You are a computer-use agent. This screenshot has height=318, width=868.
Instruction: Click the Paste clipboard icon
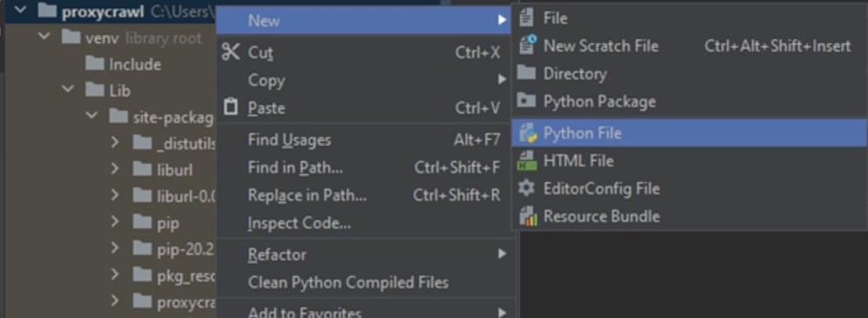[230, 106]
